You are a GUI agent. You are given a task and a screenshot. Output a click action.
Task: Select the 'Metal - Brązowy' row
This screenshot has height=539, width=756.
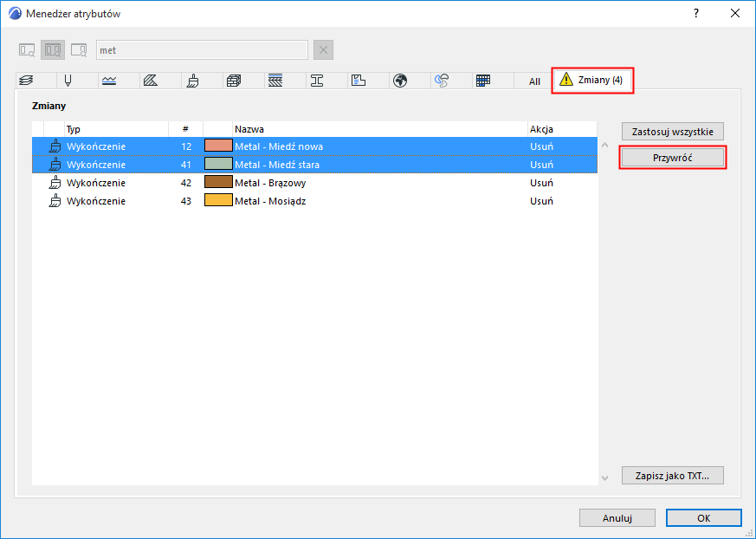click(315, 183)
